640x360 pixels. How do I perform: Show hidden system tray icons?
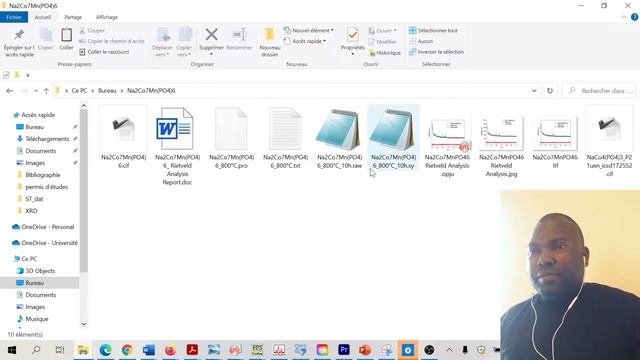[449, 350]
